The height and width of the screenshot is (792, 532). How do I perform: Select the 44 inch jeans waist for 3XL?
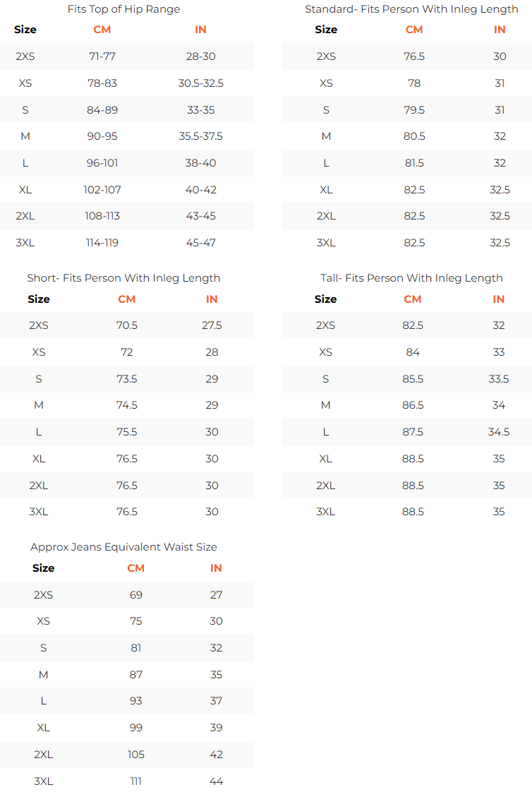216,781
